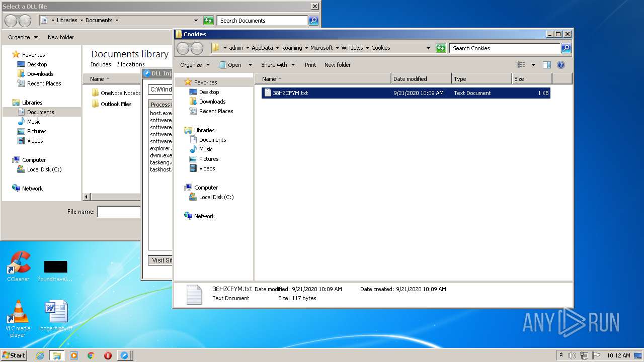This screenshot has height=362, width=644.
Task: Select Libraries in Cookies navigation pane
Action: (x=204, y=130)
